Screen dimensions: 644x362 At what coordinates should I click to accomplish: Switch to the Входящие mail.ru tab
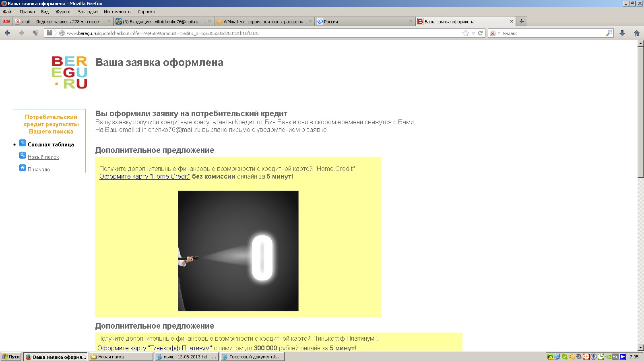pos(163,21)
